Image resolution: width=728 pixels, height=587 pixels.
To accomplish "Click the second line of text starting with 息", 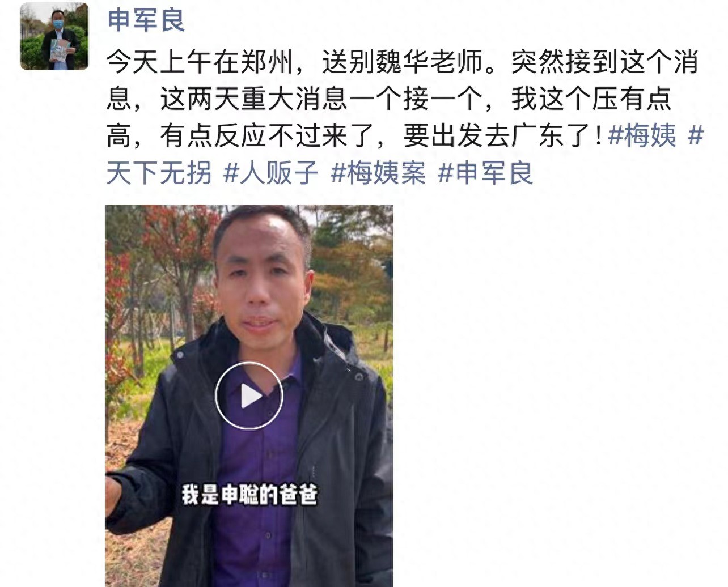I will [x=389, y=99].
